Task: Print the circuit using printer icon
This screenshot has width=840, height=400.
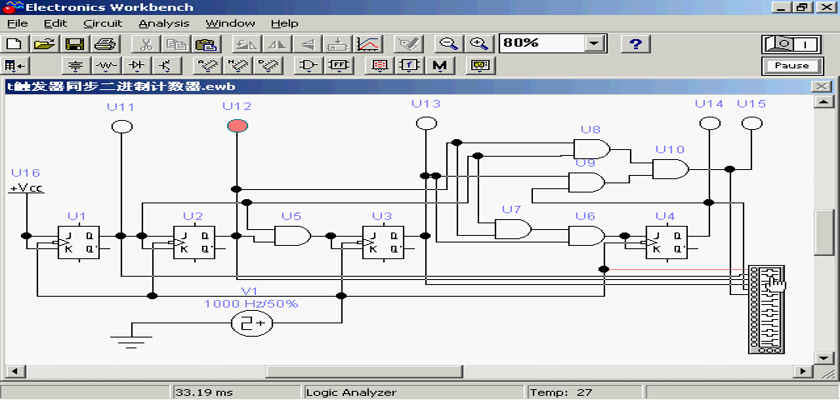Action: click(x=104, y=44)
